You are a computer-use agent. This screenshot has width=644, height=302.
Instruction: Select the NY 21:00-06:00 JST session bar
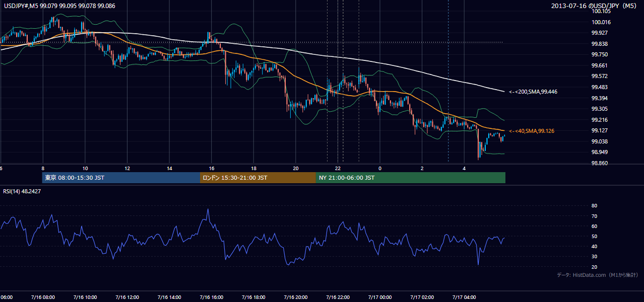click(x=411, y=178)
